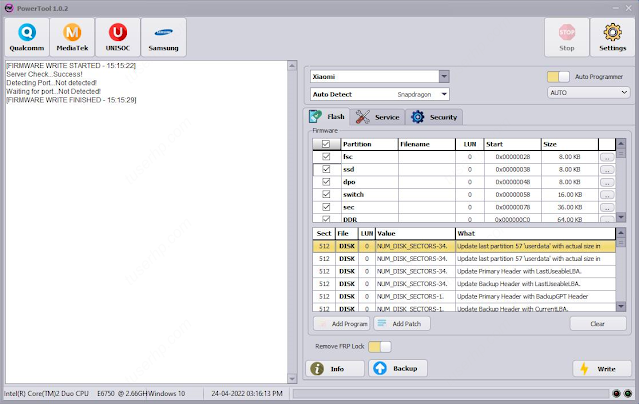
Task: Select 'Update Primary Header with LastUseableLBA' row
Action: [464, 272]
